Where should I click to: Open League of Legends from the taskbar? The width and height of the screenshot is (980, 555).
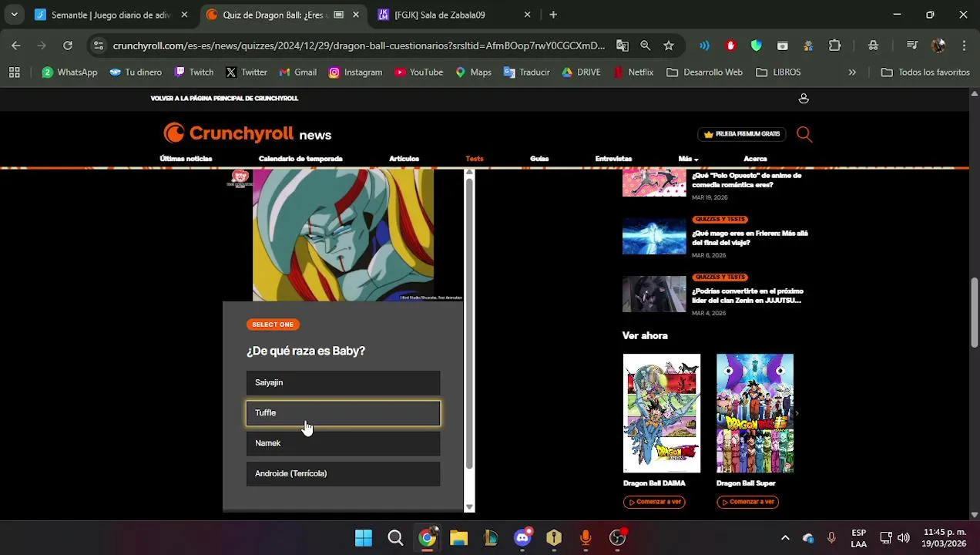click(x=491, y=537)
